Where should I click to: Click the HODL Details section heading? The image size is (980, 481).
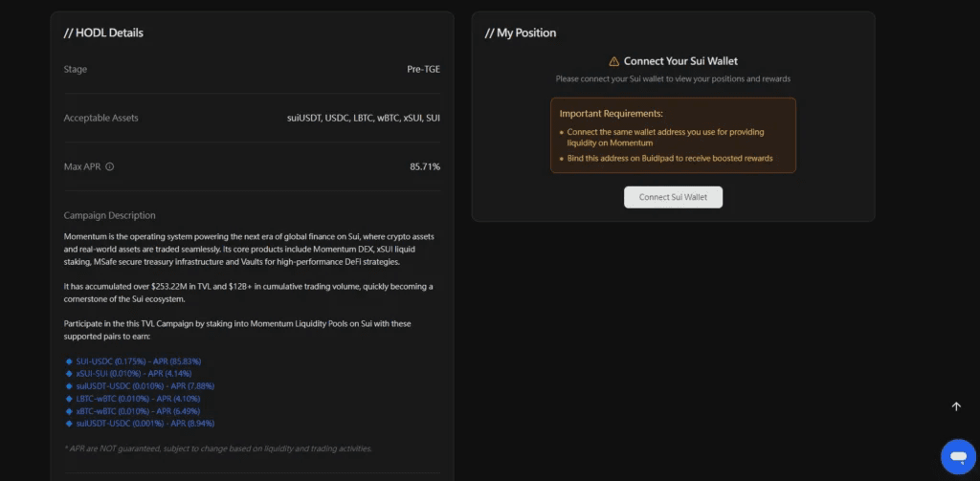(103, 33)
